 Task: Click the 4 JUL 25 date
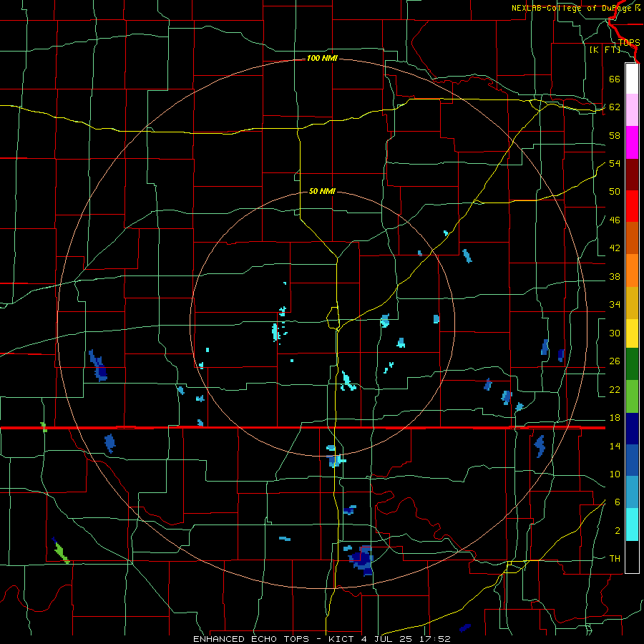387,639
